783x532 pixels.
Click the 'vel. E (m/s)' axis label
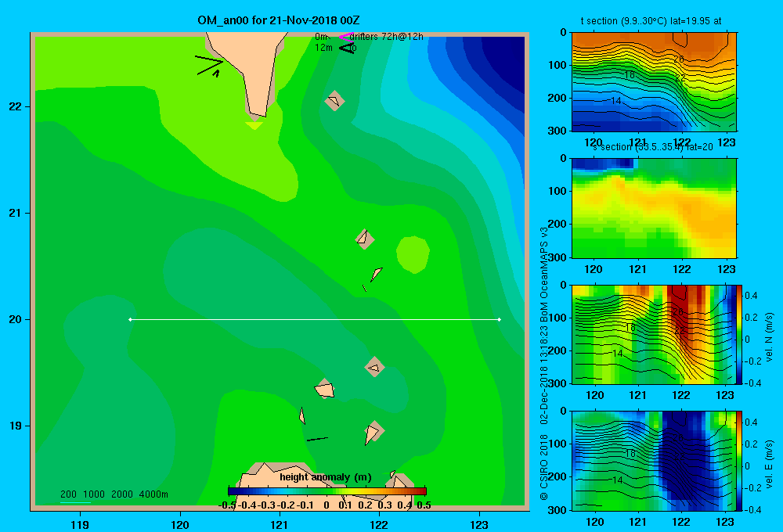pos(769,464)
